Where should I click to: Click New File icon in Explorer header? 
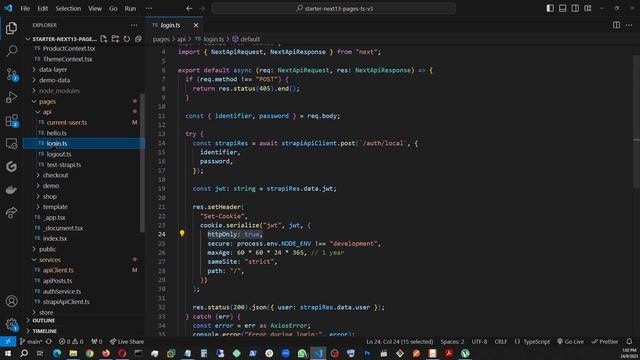pyautogui.click(x=104, y=39)
